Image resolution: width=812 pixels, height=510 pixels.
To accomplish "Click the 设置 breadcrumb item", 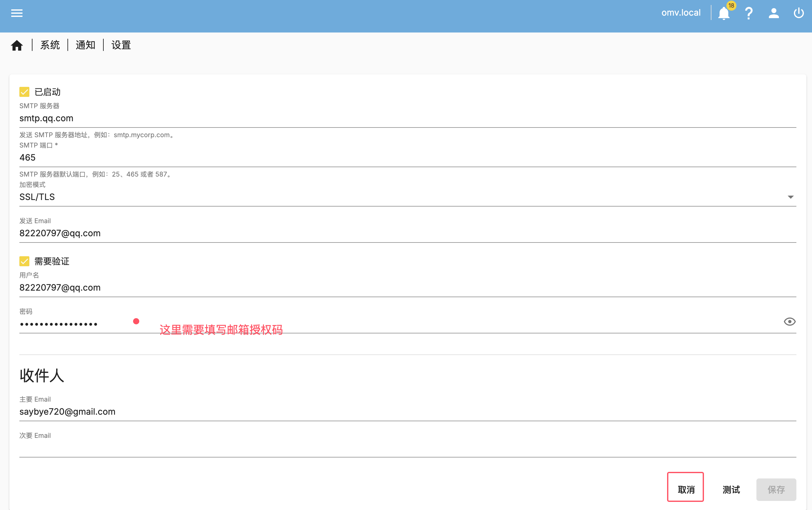I will (121, 45).
